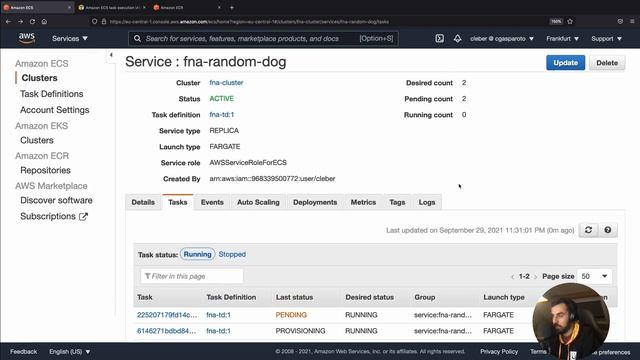Open Account Settings in sidebar
This screenshot has width=640, height=360.
(55, 110)
